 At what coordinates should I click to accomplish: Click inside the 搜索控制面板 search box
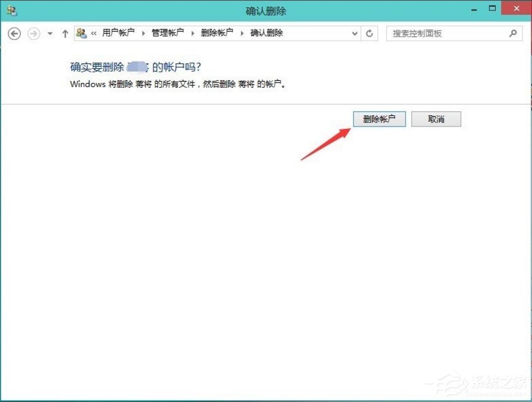click(x=442, y=34)
